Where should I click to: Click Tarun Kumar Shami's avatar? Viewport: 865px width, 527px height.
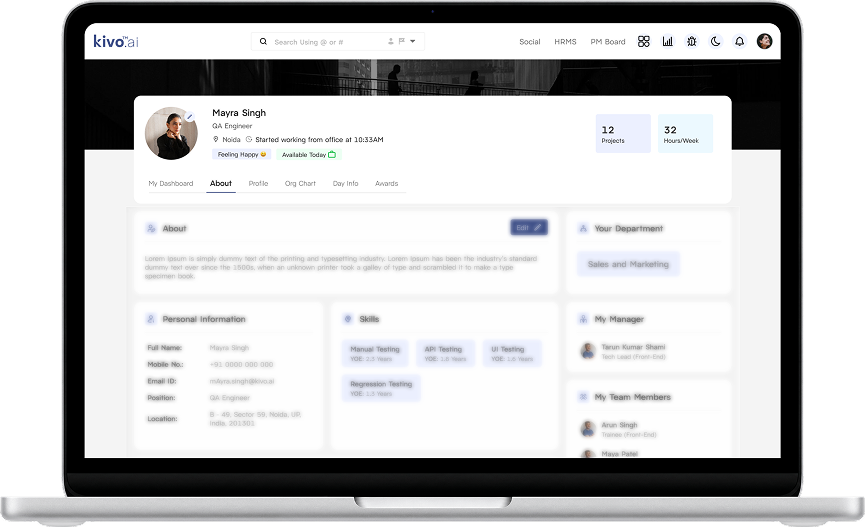(x=588, y=351)
